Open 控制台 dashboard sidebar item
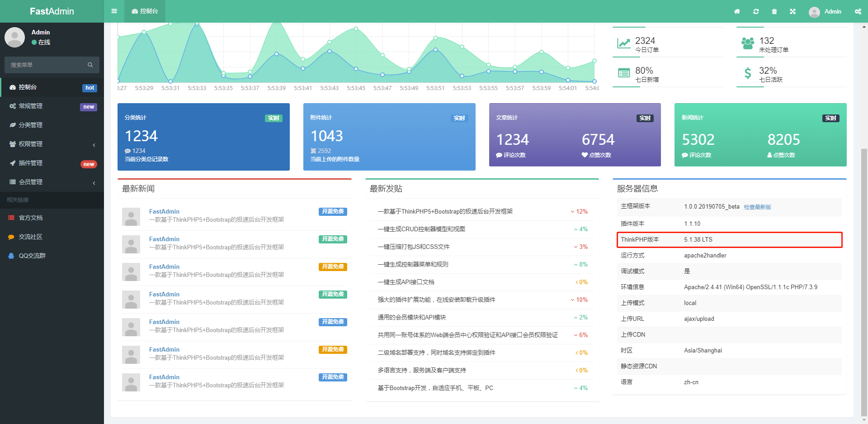Viewport: 868px width, 424px height. [52, 87]
